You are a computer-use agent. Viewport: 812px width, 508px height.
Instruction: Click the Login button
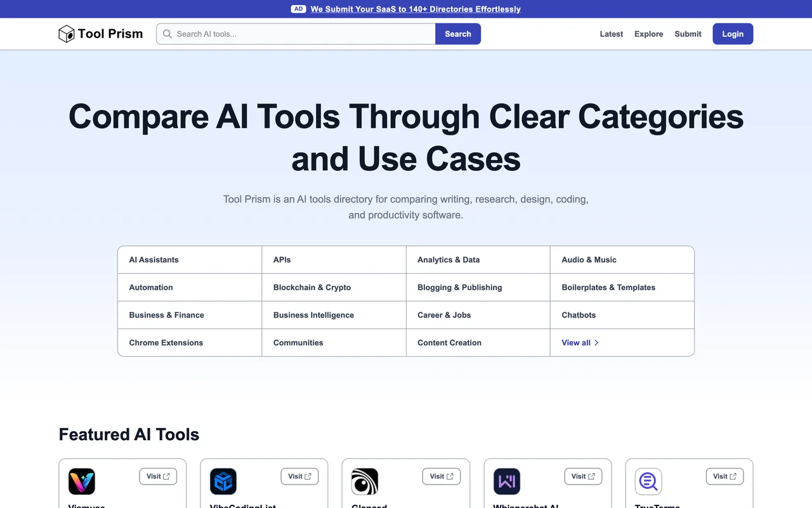click(x=733, y=34)
